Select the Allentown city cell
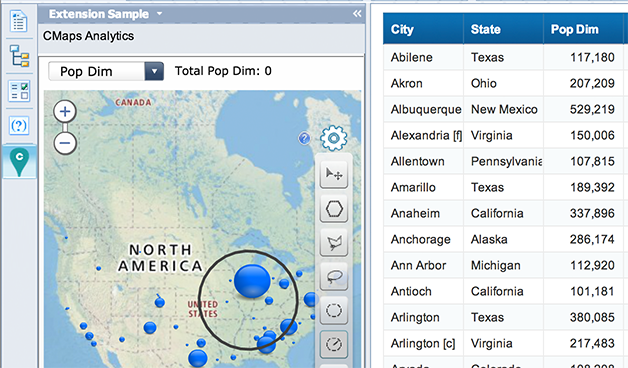The image size is (628, 368). [x=423, y=161]
